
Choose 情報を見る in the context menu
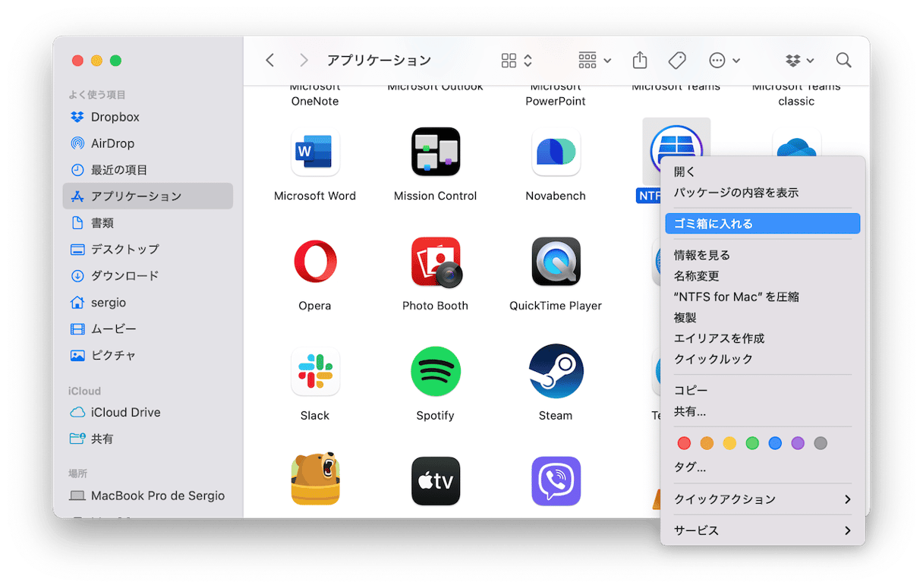point(762,255)
